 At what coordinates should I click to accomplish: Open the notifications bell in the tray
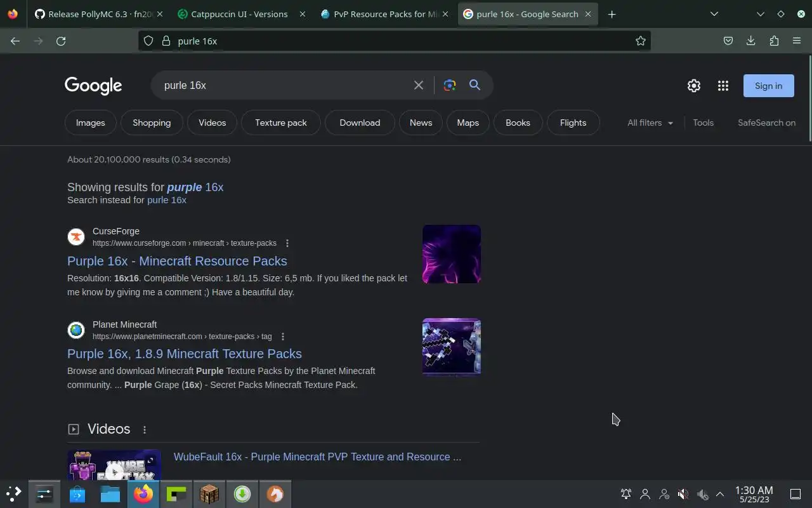pos(626,494)
